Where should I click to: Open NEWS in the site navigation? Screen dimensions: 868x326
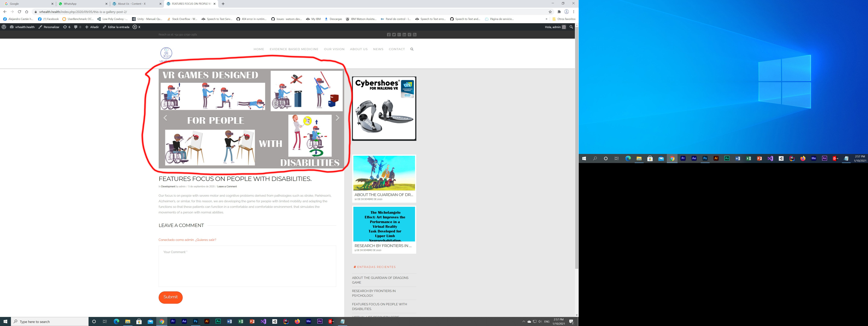[378, 49]
